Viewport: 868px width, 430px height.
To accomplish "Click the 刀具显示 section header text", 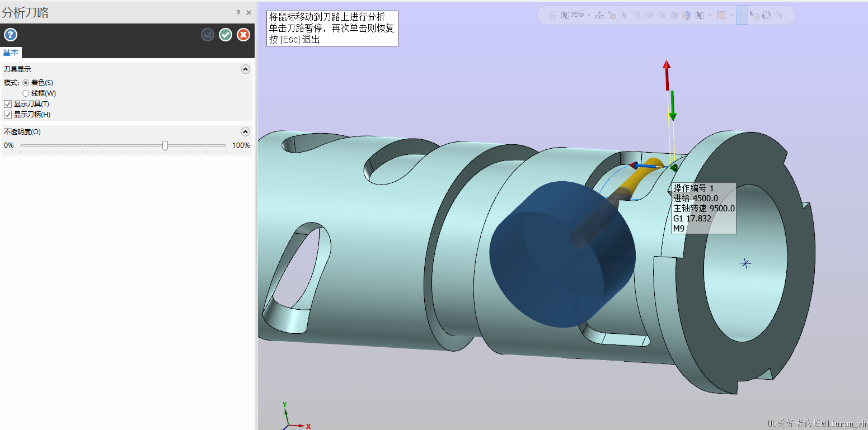I will click(x=17, y=69).
